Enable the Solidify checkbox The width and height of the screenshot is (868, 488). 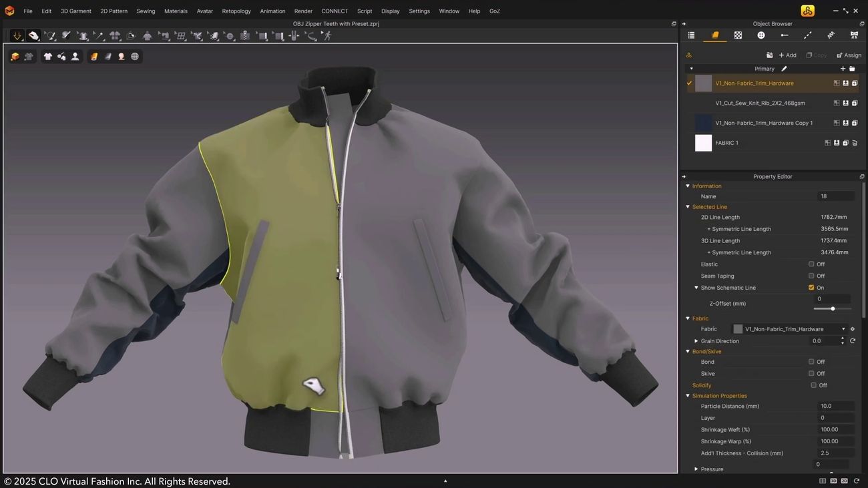pos(813,385)
